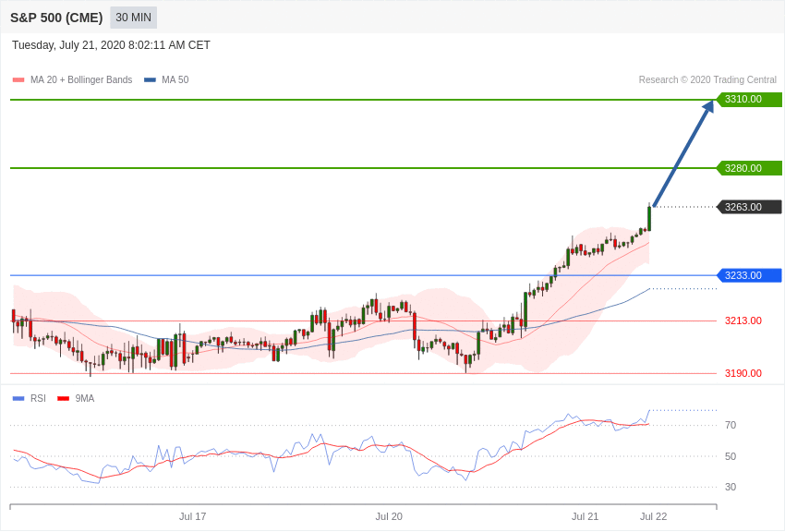
Task: Click the 3213.00 red price label
Action: tap(743, 320)
